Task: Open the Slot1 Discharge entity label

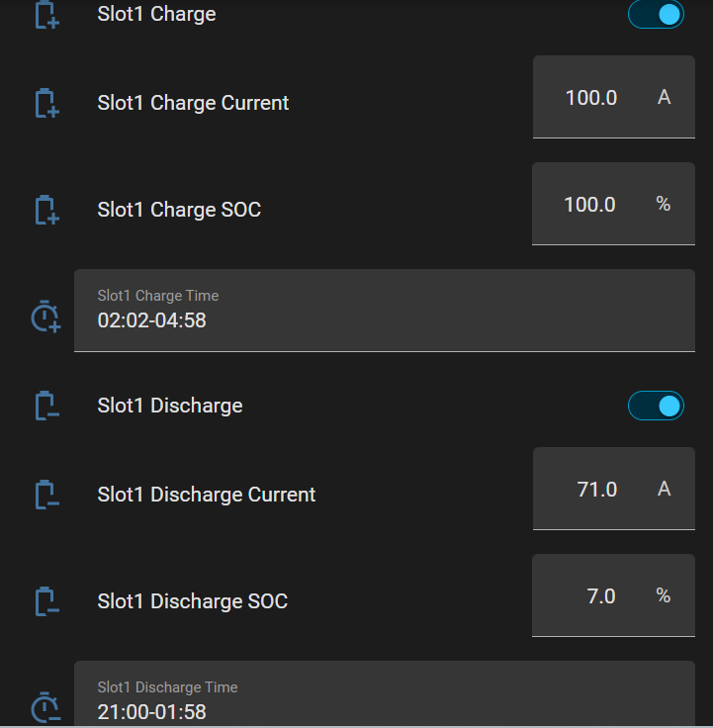Action: (170, 406)
